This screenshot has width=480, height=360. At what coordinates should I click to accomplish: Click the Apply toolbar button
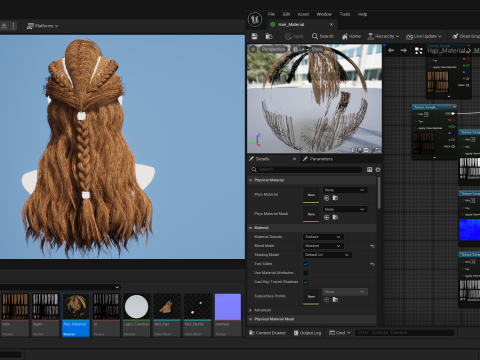click(294, 36)
